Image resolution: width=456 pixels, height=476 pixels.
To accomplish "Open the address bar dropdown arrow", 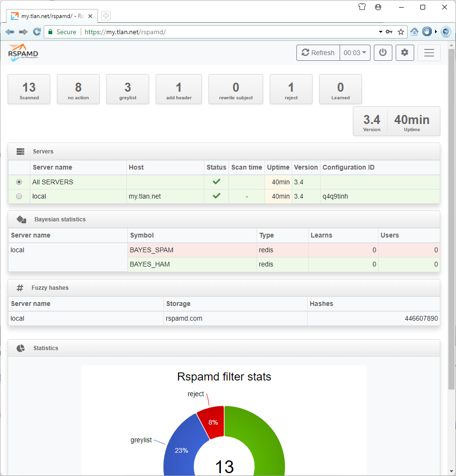I will tap(380, 32).
